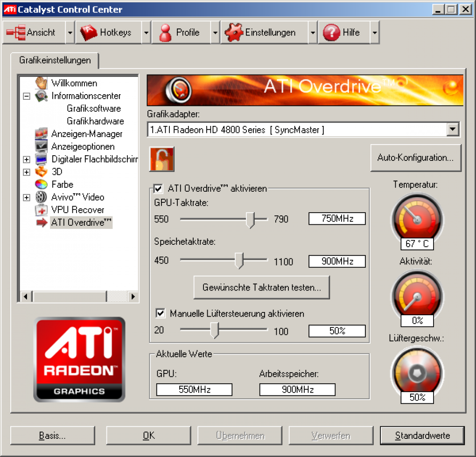Open Grafiksoftware in the tree
Screen dimensions: 476x457
click(94, 109)
